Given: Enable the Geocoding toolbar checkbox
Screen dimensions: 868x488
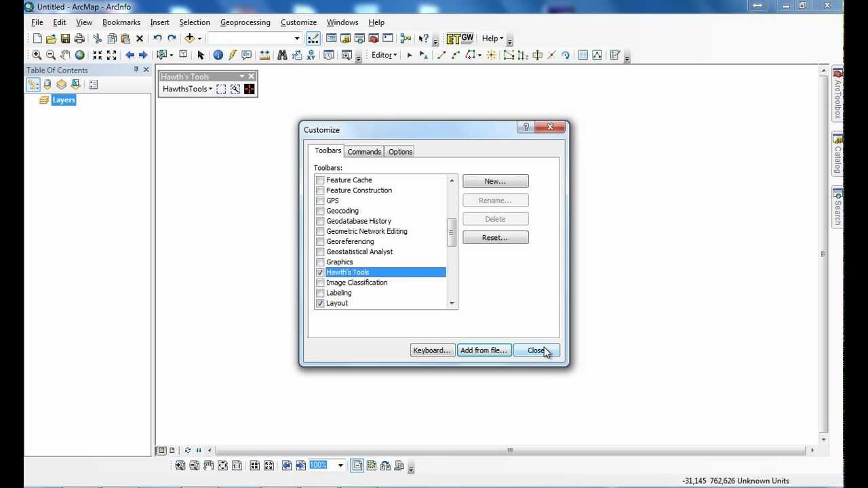Looking at the screenshot, I should (x=320, y=211).
